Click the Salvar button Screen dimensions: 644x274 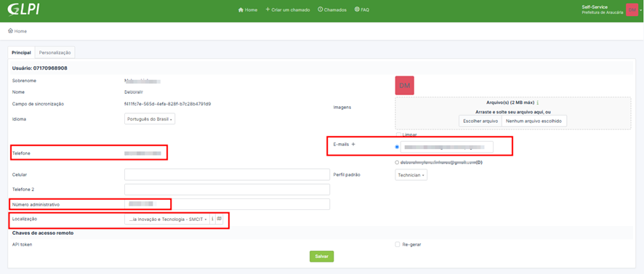click(321, 256)
